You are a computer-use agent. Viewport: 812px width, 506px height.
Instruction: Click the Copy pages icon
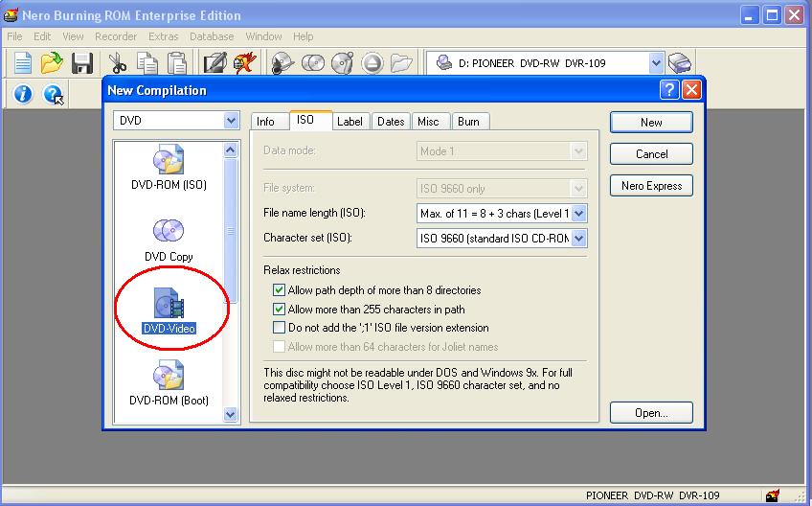click(147, 63)
